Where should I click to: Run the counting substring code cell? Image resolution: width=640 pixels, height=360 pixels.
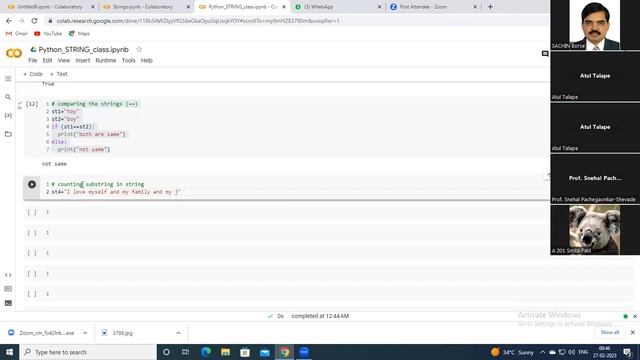[32, 184]
